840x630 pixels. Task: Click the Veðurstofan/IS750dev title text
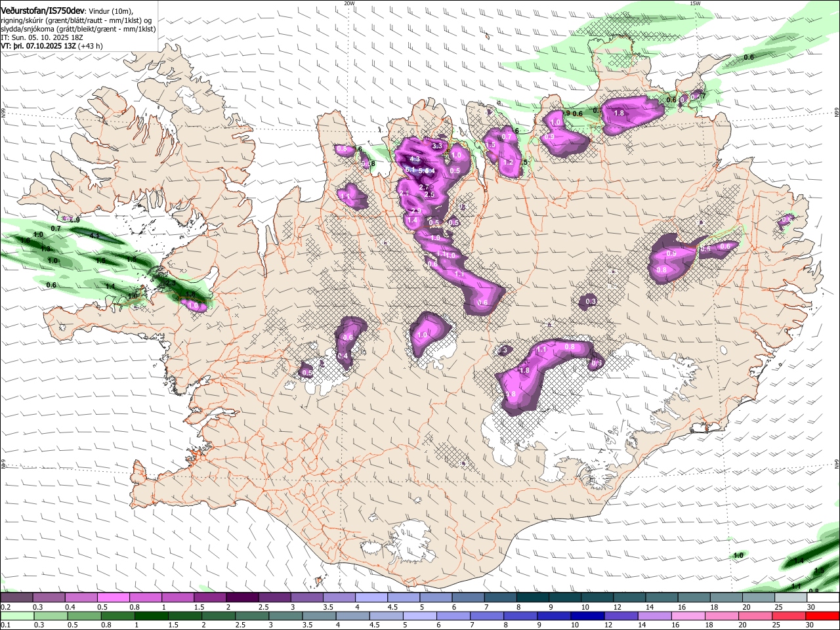[43, 10]
